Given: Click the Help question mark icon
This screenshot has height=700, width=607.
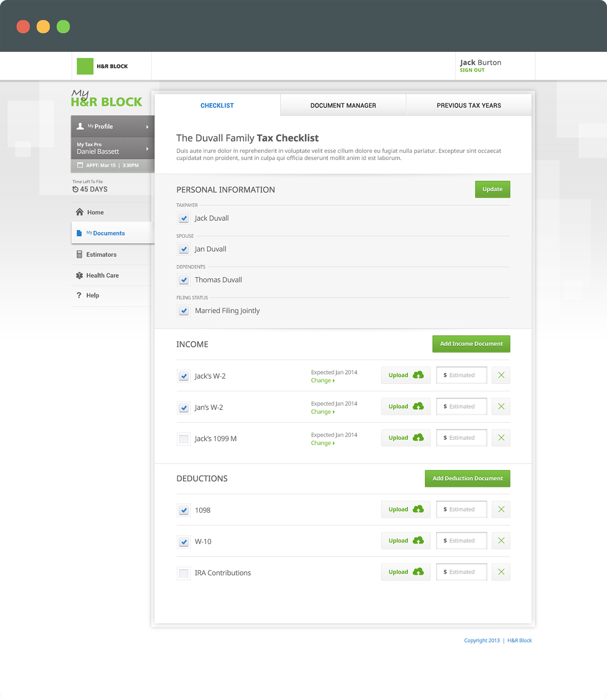Looking at the screenshot, I should [x=79, y=295].
